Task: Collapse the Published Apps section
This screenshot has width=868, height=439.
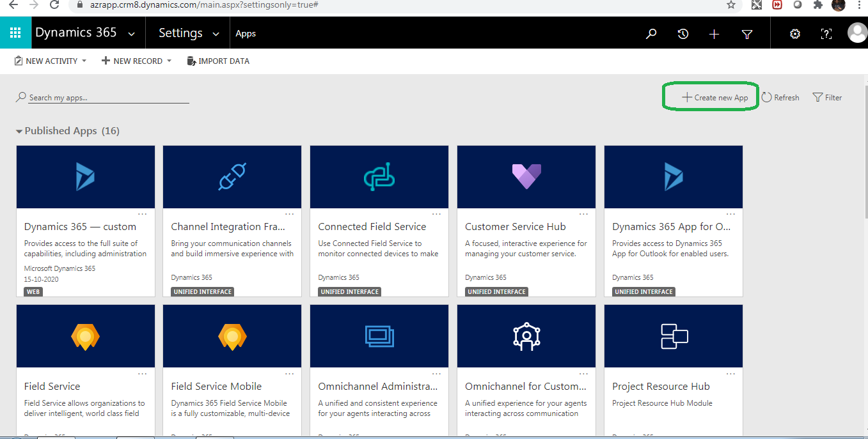Action: (19, 131)
